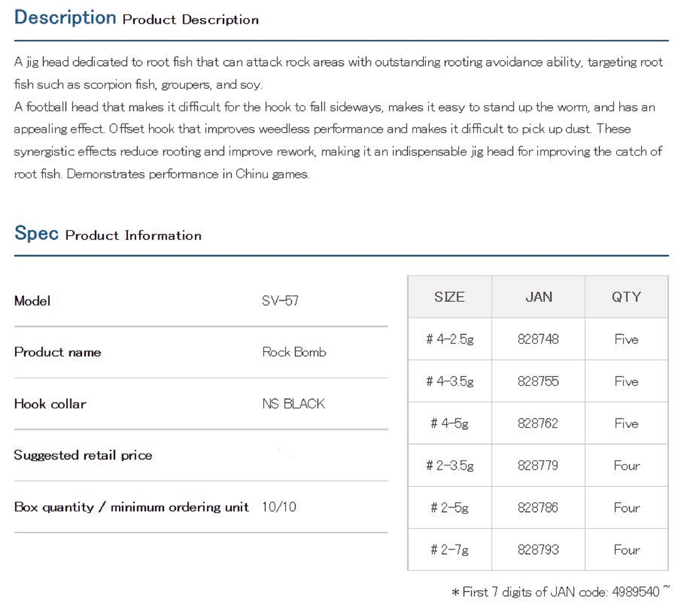Viewport: 684px width, 616px height.
Task: Click JAN code 828762
Action: click(538, 423)
